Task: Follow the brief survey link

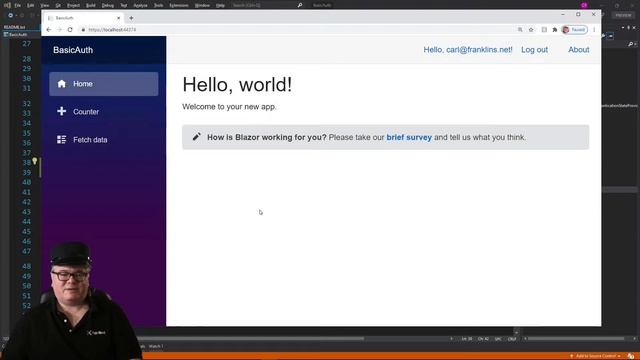Action: click(409, 137)
